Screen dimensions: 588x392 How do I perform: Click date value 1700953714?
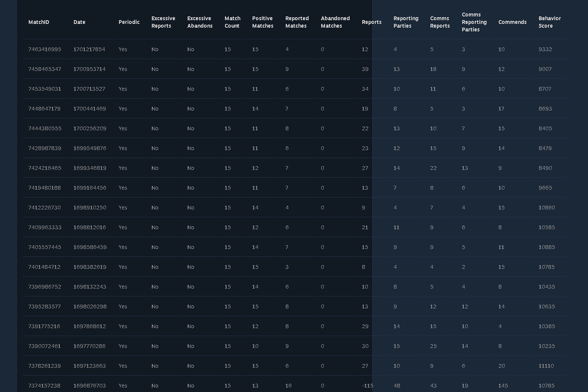[90, 69]
